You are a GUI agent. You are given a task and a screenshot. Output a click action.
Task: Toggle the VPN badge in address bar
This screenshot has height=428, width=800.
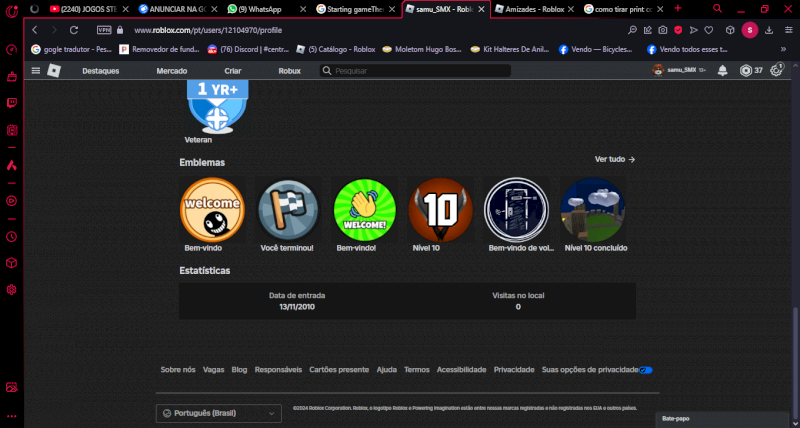[104, 30]
